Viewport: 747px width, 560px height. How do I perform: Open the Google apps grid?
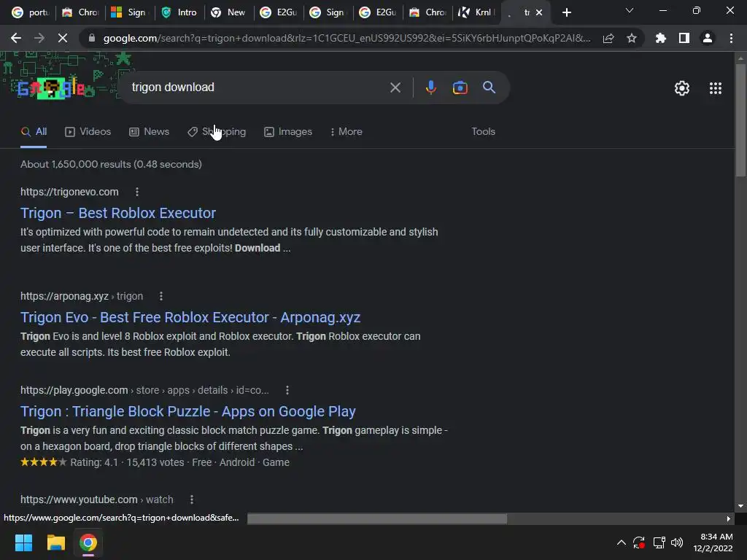point(716,88)
